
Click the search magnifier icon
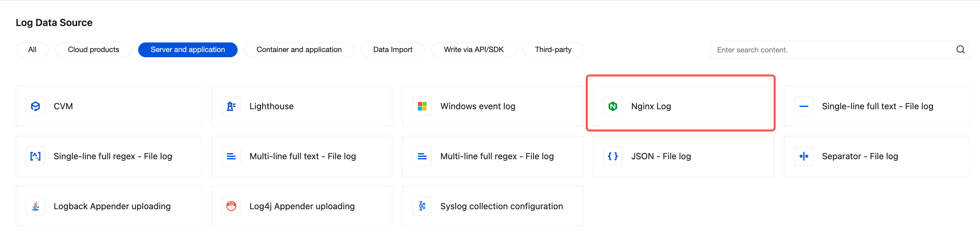point(960,50)
